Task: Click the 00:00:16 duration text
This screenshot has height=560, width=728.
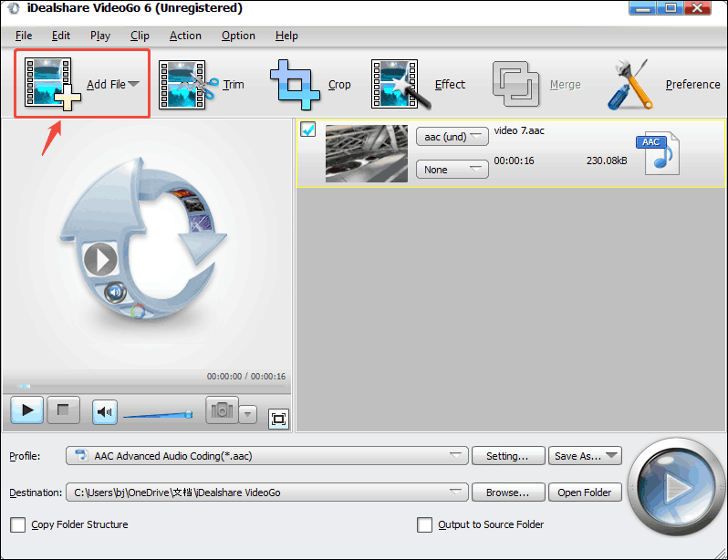Action: click(x=514, y=161)
